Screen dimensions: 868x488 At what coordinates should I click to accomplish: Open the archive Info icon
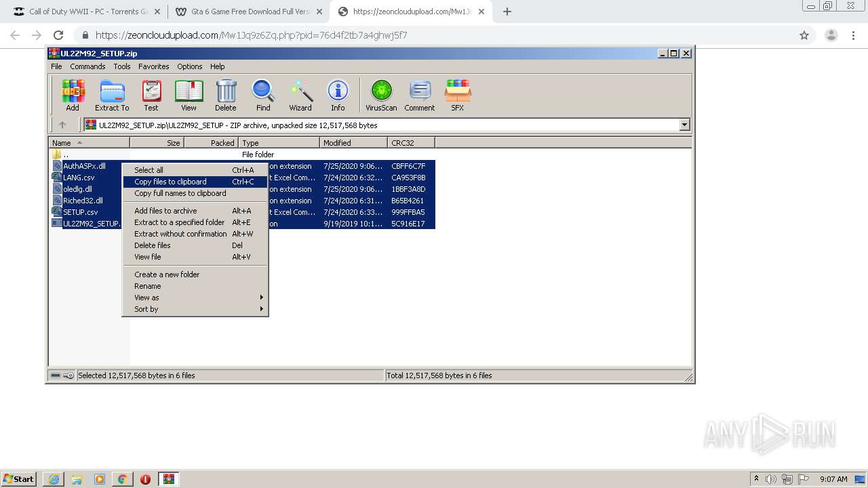point(338,95)
